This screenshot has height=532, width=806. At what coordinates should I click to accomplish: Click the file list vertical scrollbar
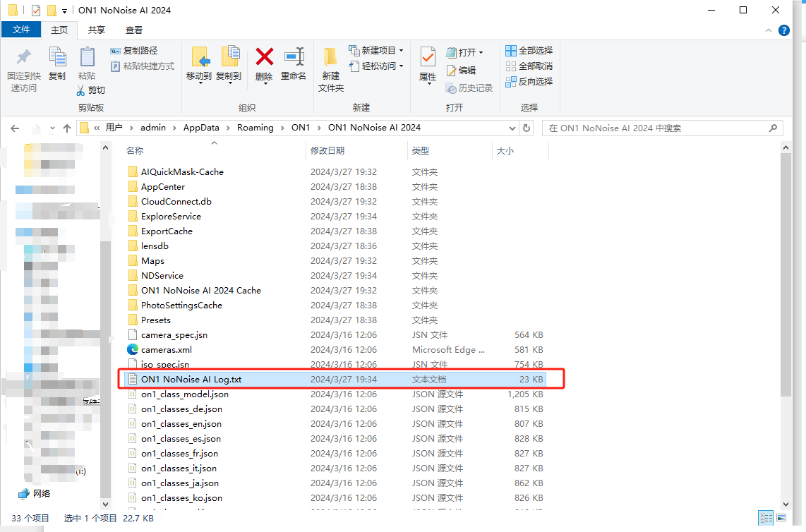click(x=786, y=275)
